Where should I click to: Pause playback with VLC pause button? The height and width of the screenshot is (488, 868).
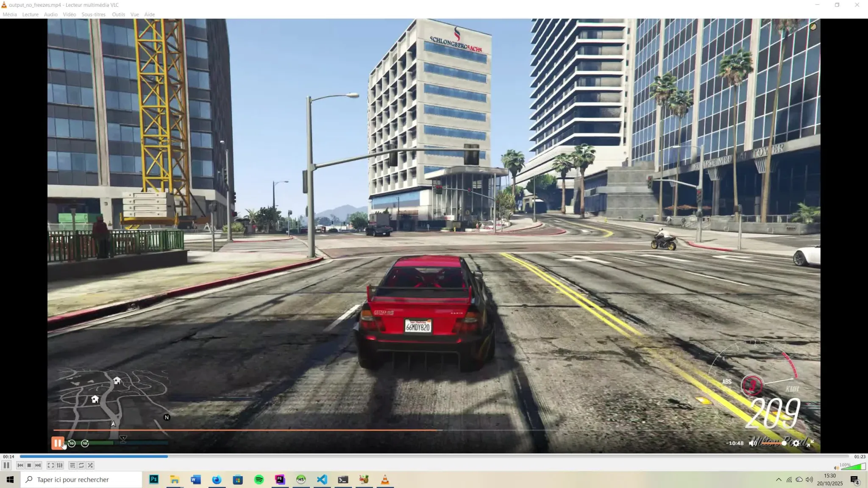point(6,465)
